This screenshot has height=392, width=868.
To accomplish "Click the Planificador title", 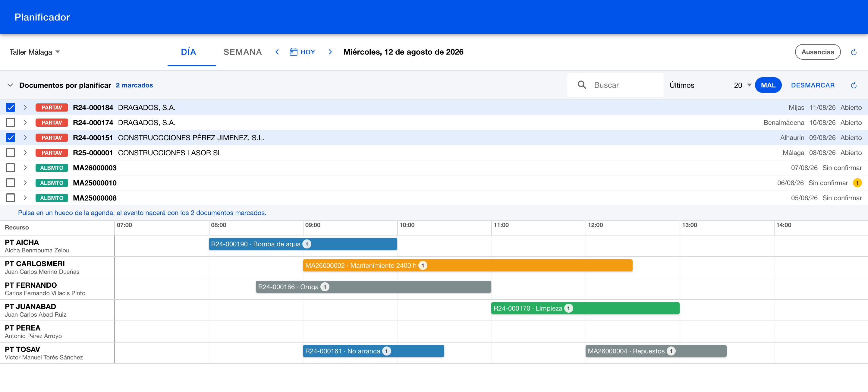I will 42,17.
